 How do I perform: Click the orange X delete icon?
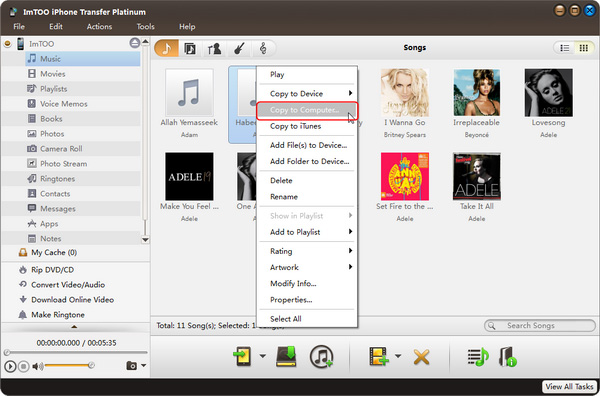tap(421, 357)
